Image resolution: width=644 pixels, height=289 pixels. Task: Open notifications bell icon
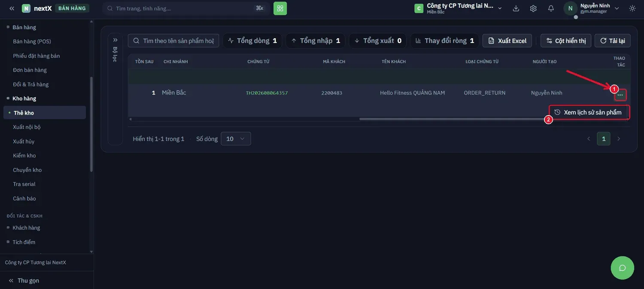point(551,8)
